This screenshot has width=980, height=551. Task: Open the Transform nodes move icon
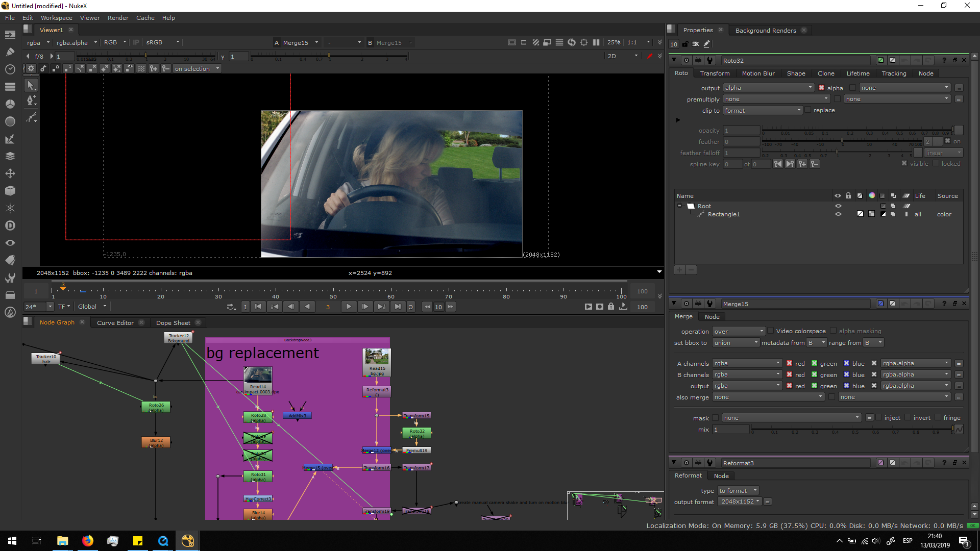(x=10, y=173)
